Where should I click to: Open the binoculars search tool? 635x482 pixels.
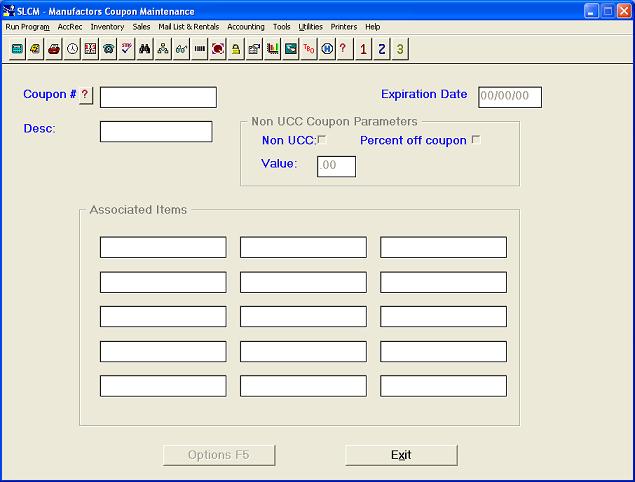pyautogui.click(x=145, y=48)
